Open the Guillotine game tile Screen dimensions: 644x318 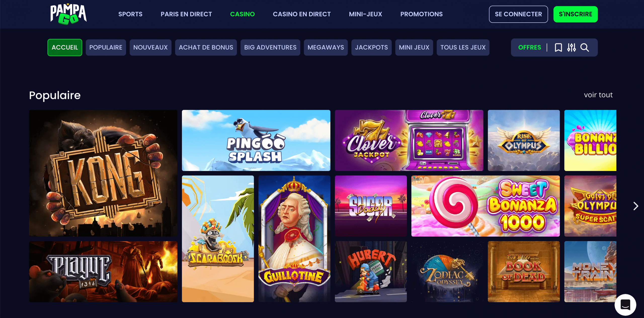pos(294,239)
